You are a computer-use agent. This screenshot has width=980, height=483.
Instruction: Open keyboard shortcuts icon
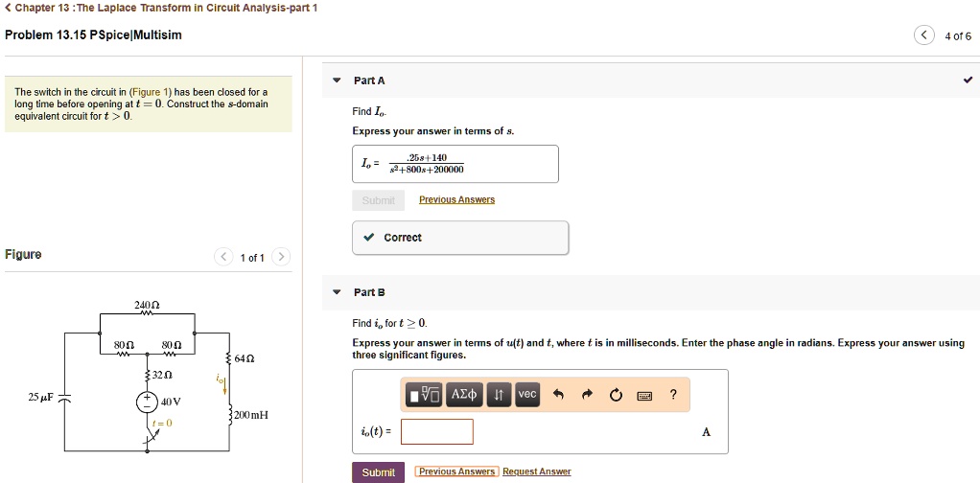tap(644, 395)
